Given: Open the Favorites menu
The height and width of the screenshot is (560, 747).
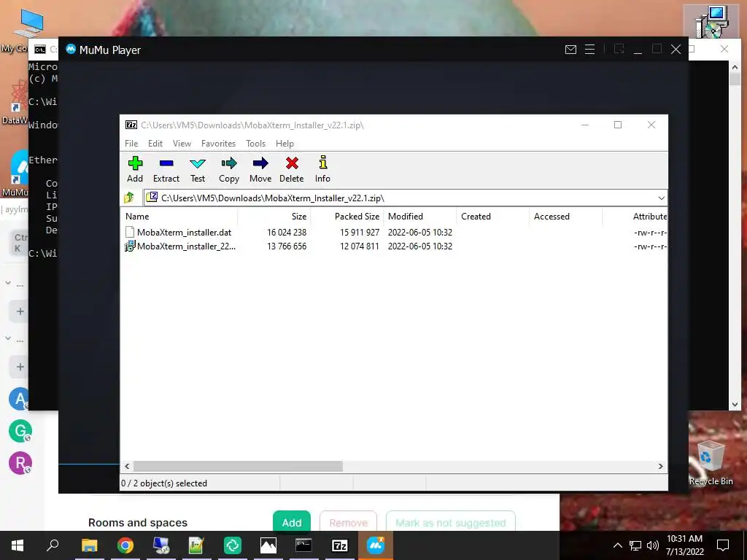Looking at the screenshot, I should (218, 144).
